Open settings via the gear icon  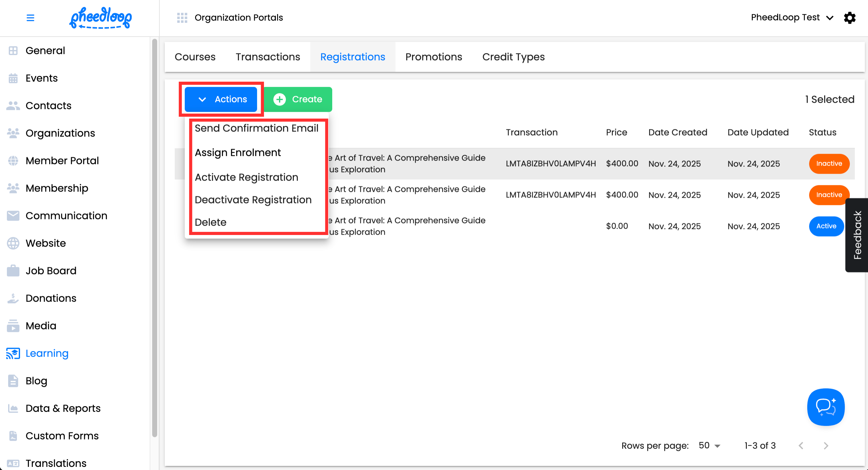(x=850, y=18)
